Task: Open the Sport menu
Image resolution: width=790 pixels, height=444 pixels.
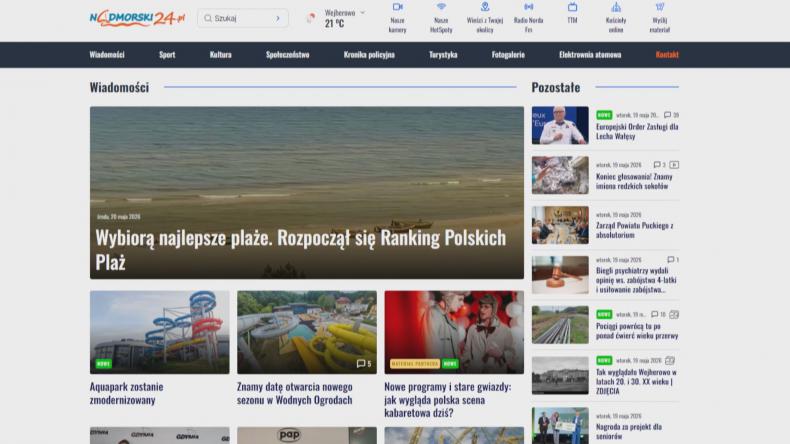Action: [167, 54]
